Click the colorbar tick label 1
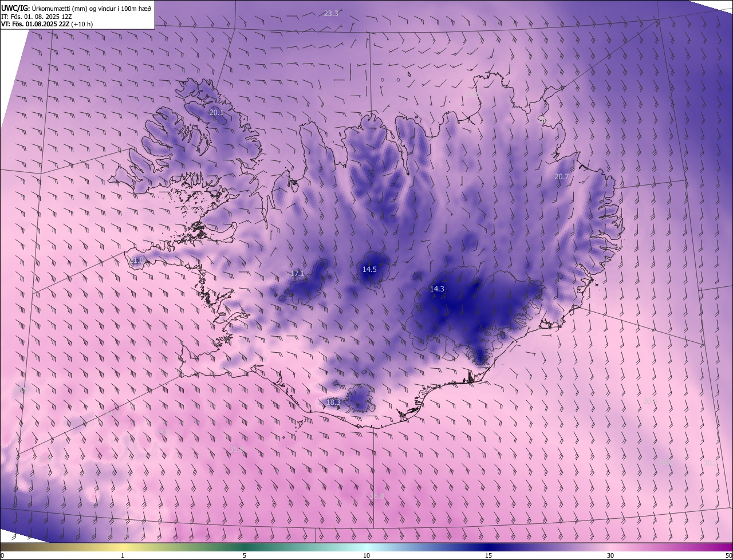This screenshot has width=733, height=560. point(123,556)
